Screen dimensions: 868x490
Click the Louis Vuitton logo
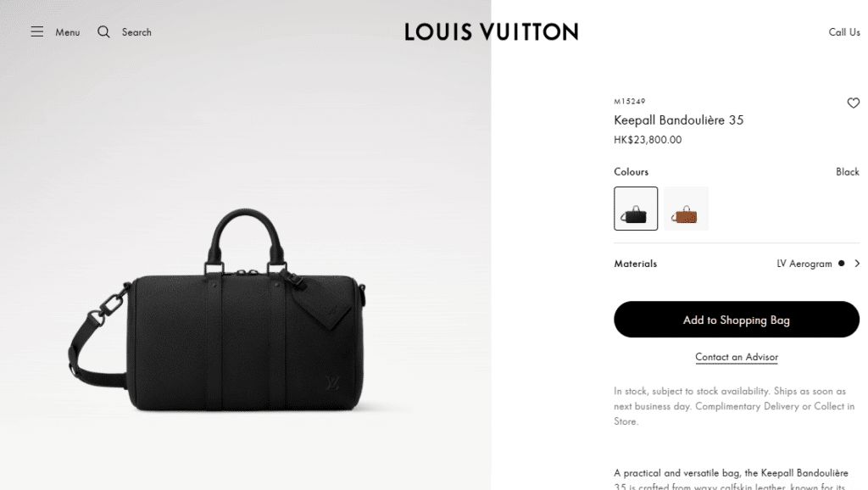pos(492,31)
